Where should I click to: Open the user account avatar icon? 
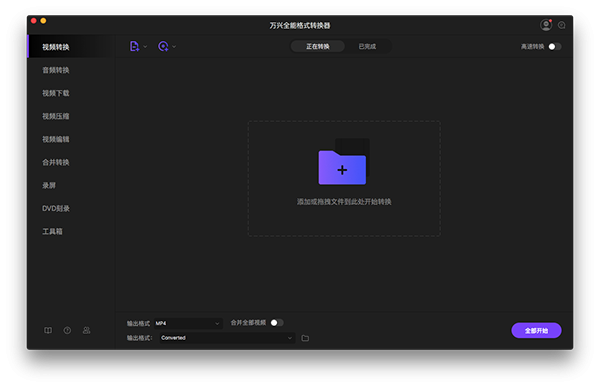(546, 25)
